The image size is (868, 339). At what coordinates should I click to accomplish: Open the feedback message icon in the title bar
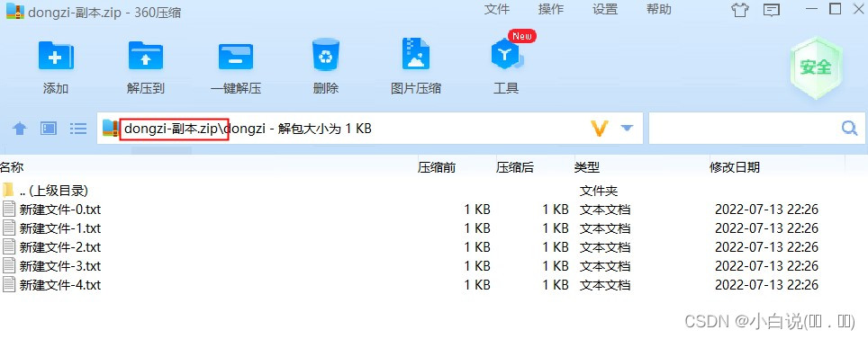[x=771, y=10]
